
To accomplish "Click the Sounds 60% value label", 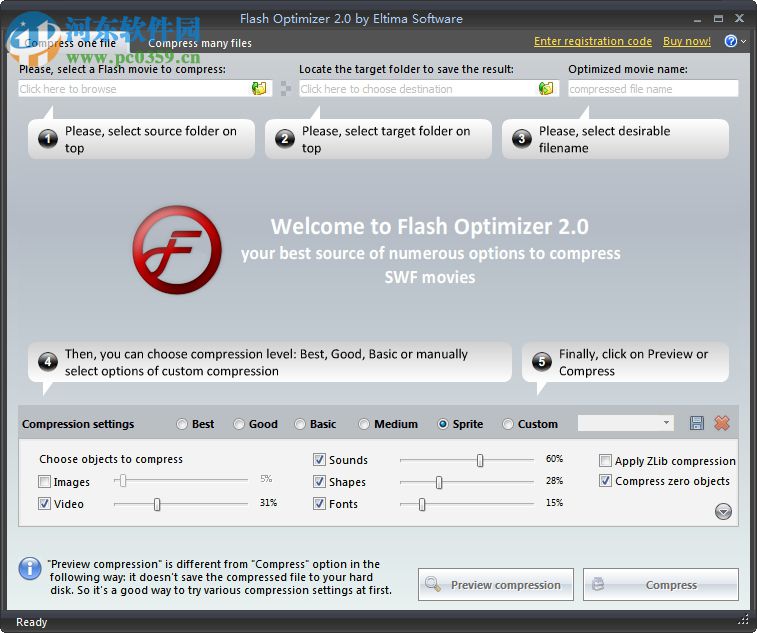I will pos(554,459).
